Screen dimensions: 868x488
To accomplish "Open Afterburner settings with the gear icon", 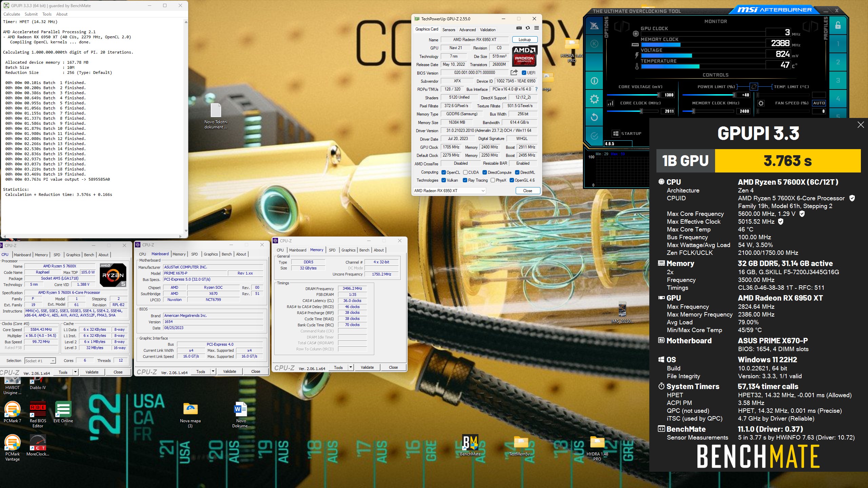I will coord(594,99).
